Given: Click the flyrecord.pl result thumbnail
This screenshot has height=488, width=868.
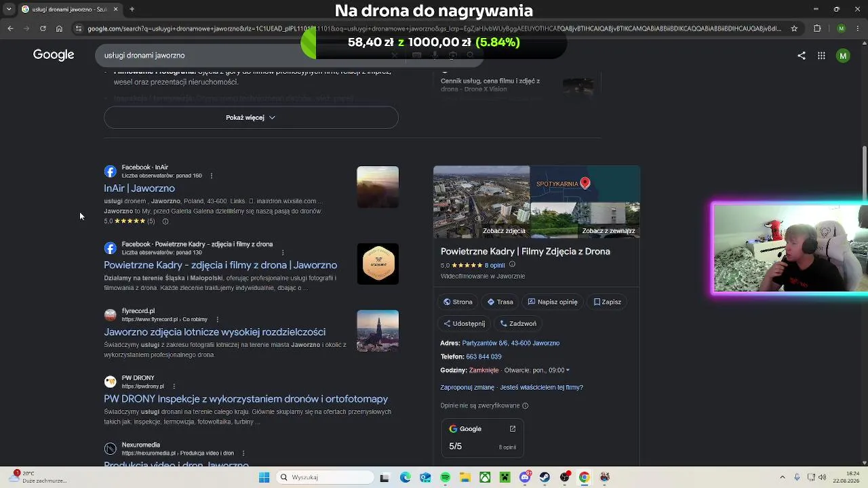Looking at the screenshot, I should (378, 331).
